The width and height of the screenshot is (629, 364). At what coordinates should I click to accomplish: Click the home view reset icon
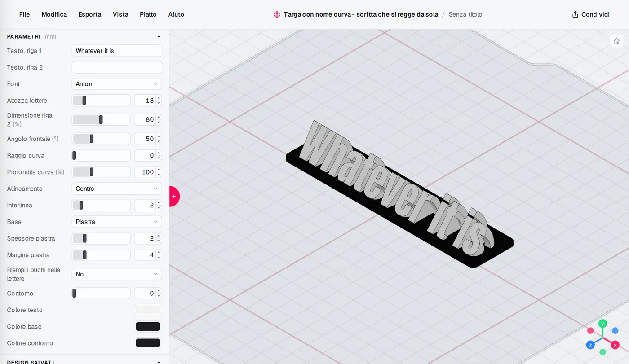pos(616,41)
